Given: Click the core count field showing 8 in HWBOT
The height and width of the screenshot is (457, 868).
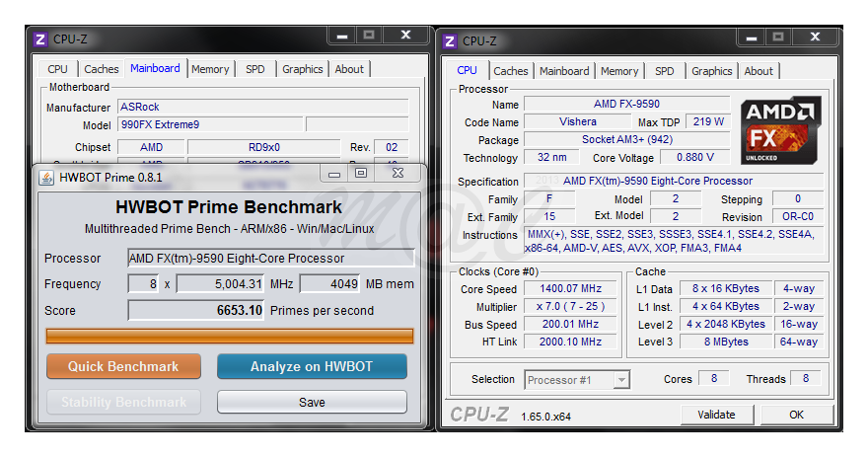Looking at the screenshot, I should pyautogui.click(x=143, y=284).
